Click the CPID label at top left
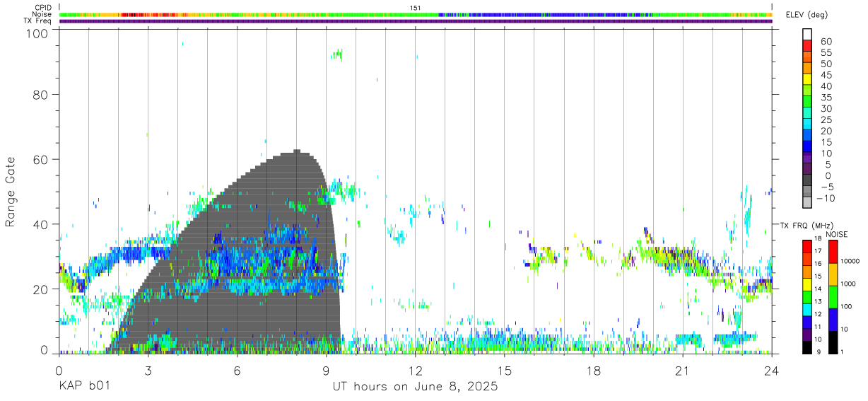 [43, 8]
